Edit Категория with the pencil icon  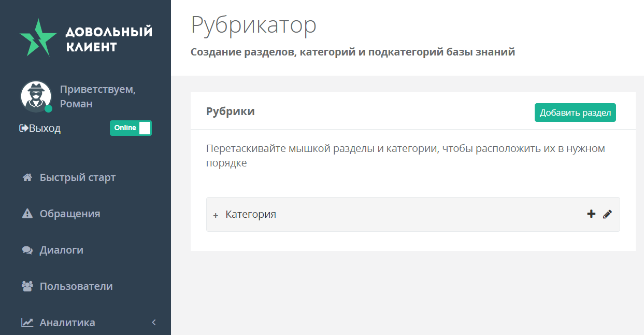click(x=607, y=214)
